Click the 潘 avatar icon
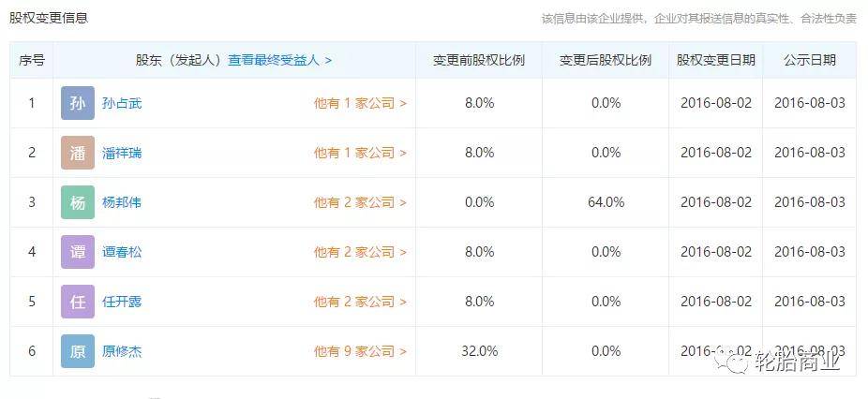Image resolution: width=868 pixels, height=399 pixels. click(78, 153)
